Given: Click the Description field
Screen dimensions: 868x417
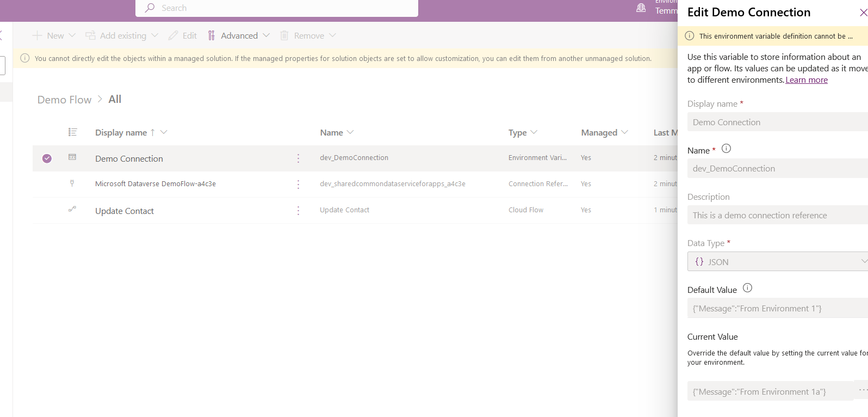Looking at the screenshot, I should click(778, 215).
